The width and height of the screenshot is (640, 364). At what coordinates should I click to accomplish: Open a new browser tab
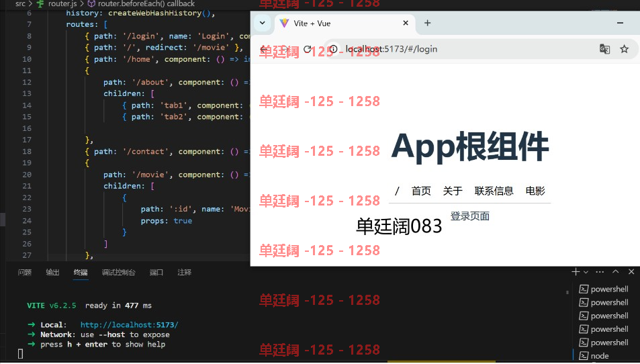click(427, 24)
